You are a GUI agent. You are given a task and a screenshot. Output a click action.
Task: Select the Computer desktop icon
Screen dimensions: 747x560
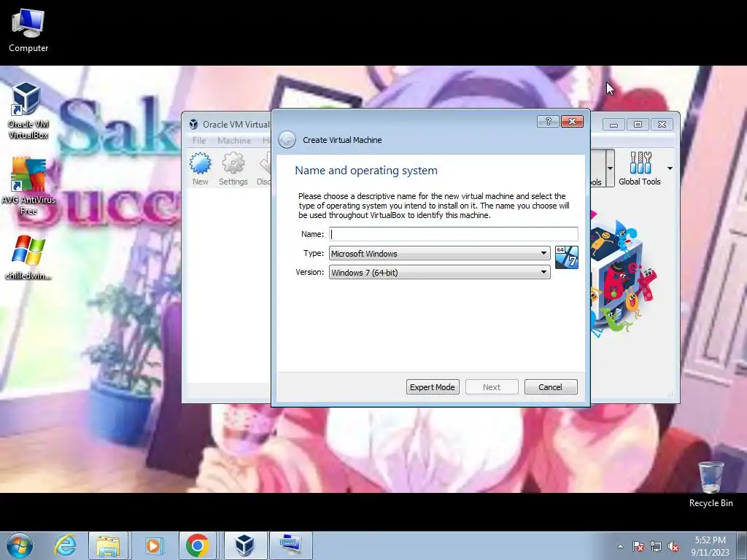pos(28,31)
